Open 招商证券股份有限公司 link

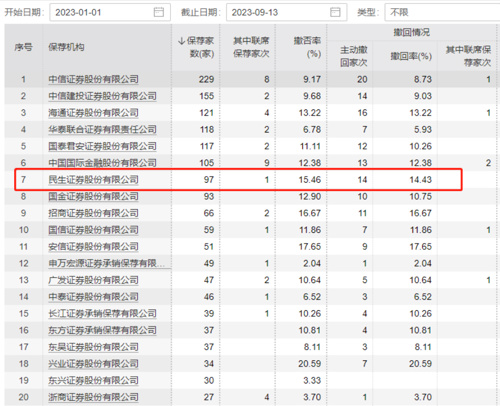93,213
